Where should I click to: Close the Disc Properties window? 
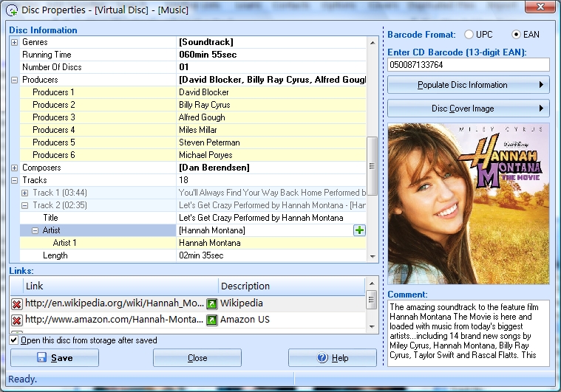pyautogui.click(x=540, y=7)
